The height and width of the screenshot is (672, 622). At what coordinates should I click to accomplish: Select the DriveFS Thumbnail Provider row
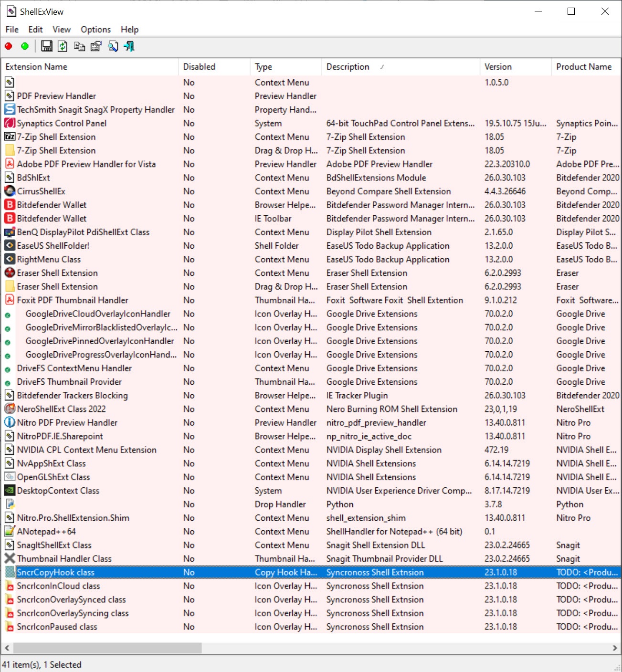(x=311, y=382)
